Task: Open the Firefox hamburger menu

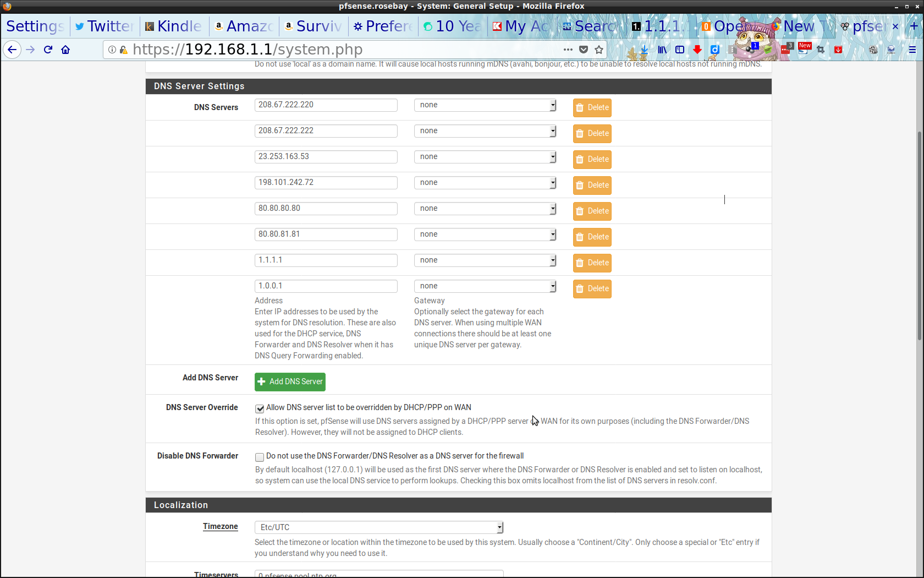Action: coord(912,50)
